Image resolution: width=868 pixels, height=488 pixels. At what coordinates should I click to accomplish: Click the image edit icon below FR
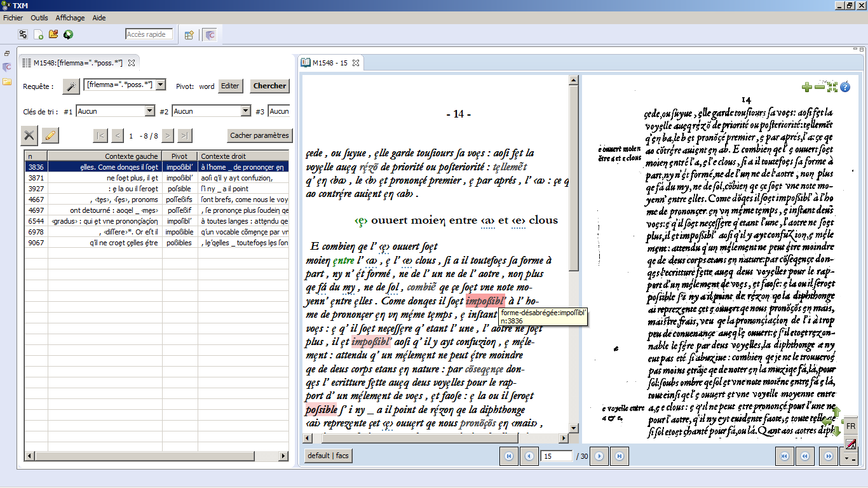pyautogui.click(x=851, y=444)
